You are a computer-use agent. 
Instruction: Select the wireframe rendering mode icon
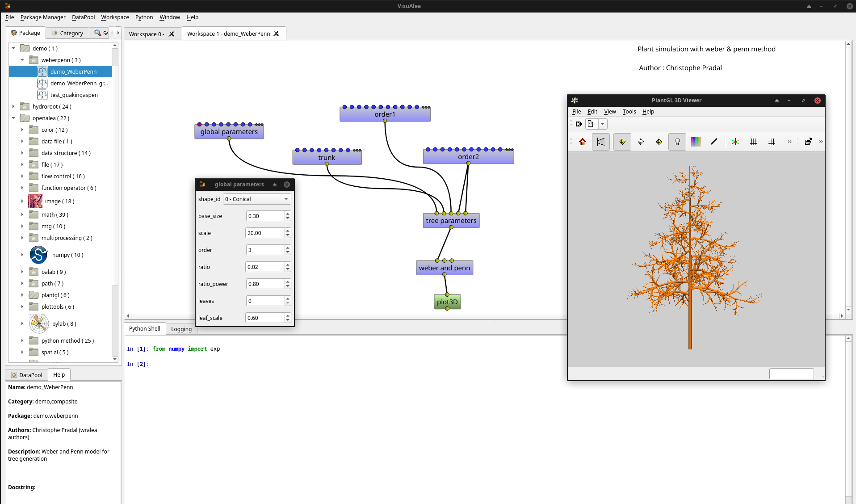coord(641,142)
